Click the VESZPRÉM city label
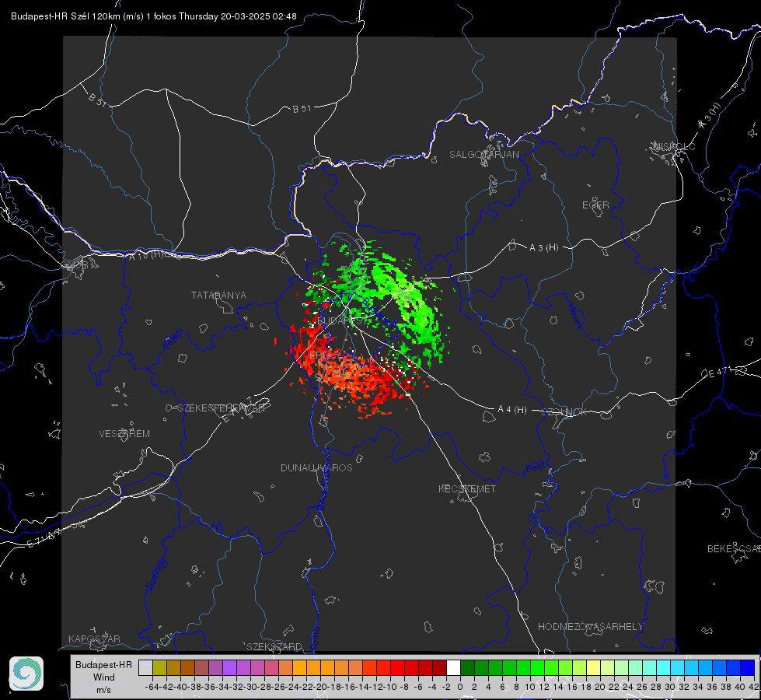 pyautogui.click(x=124, y=433)
